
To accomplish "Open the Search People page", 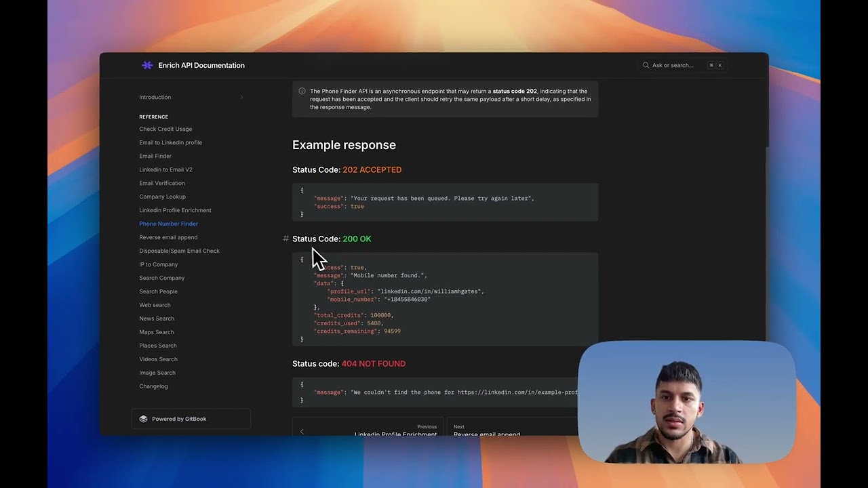I will (159, 291).
